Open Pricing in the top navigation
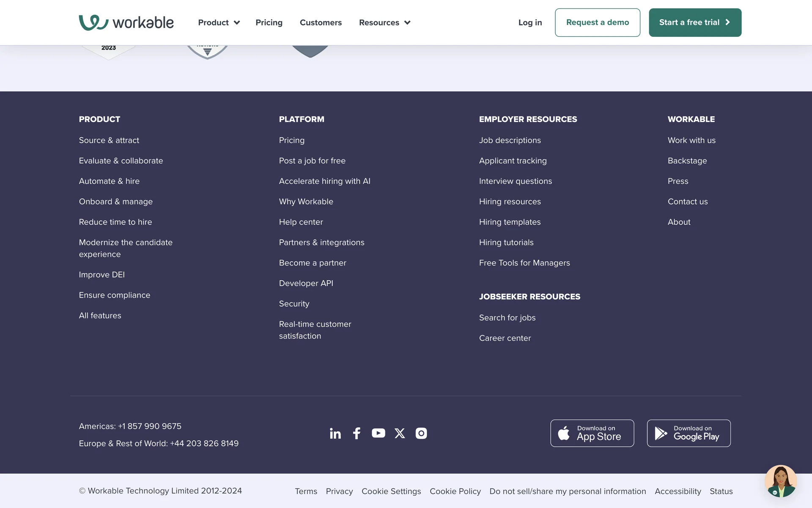 pyautogui.click(x=269, y=22)
